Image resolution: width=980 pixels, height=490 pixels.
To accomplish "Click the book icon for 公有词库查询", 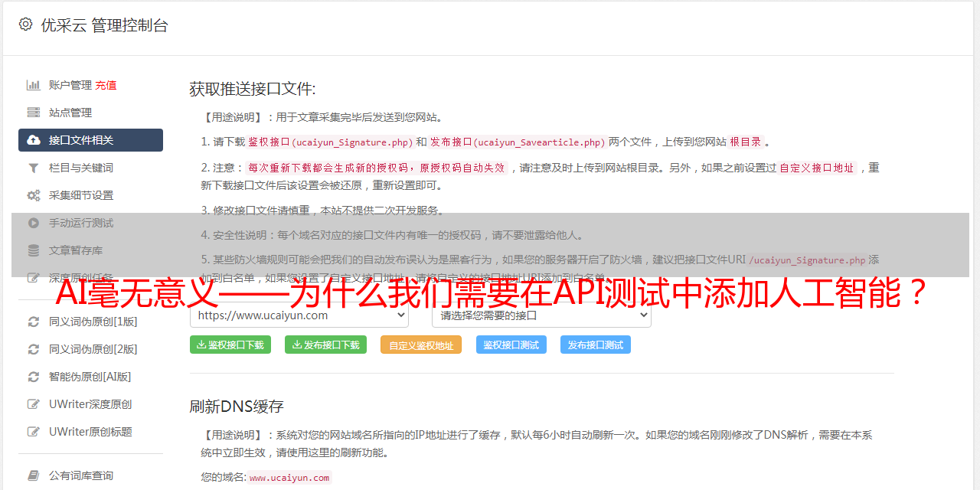I will (x=34, y=475).
